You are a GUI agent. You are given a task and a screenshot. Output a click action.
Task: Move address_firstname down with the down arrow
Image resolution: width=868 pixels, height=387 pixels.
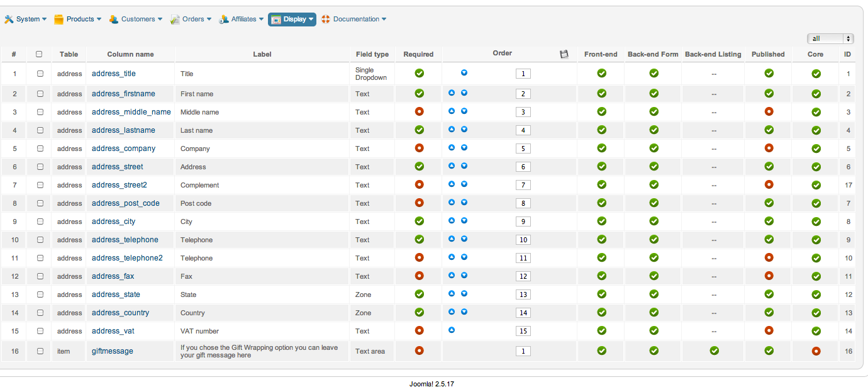click(x=464, y=93)
